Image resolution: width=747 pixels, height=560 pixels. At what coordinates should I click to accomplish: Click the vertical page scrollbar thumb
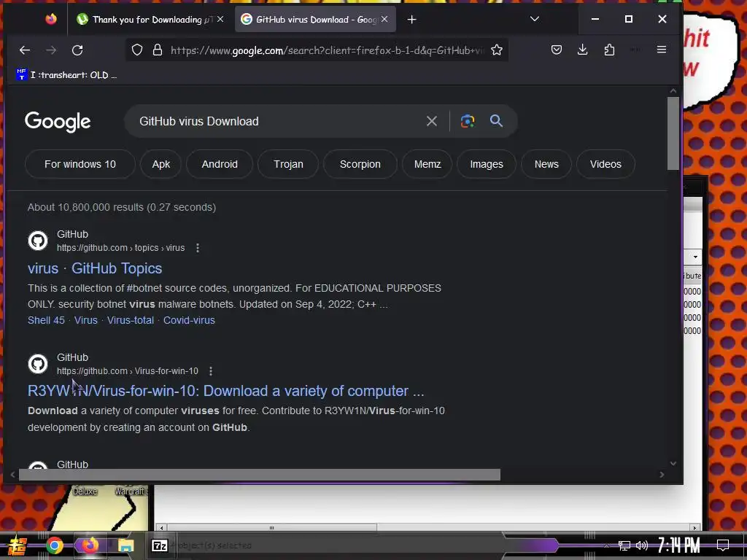click(673, 133)
